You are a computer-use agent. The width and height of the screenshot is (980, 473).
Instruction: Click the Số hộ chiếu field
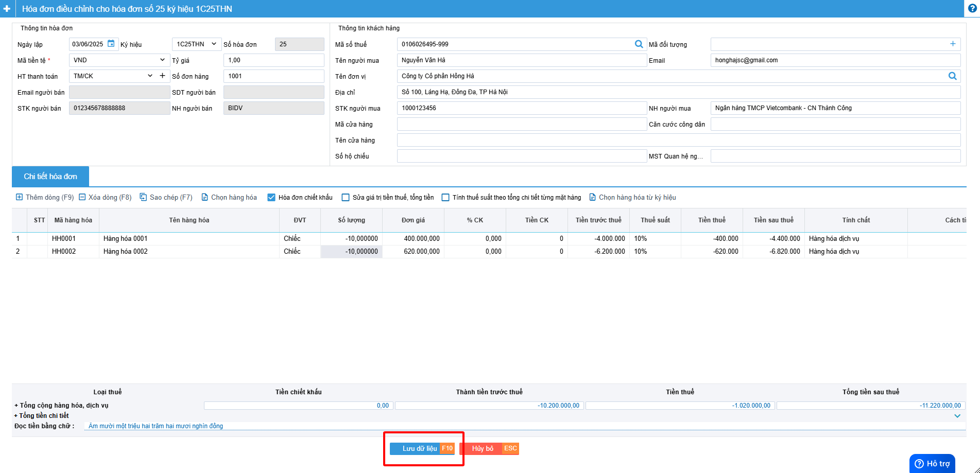pyautogui.click(x=522, y=156)
